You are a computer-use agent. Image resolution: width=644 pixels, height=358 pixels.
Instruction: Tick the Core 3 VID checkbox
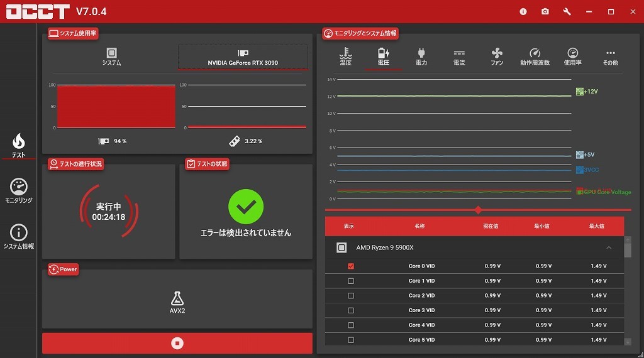click(351, 310)
